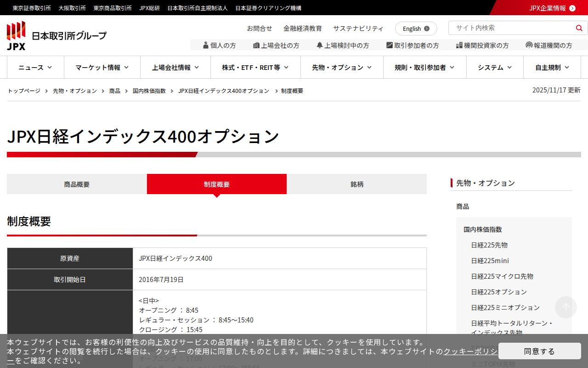Click the 取引開始日 table header cell
Screen dimensions: 588x368
[x=70, y=280]
